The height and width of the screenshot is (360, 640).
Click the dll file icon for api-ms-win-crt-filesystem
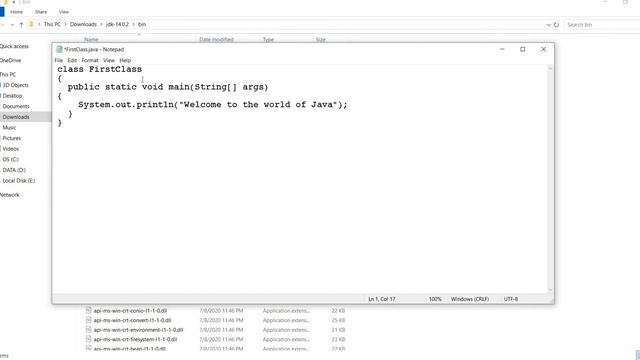click(88, 339)
